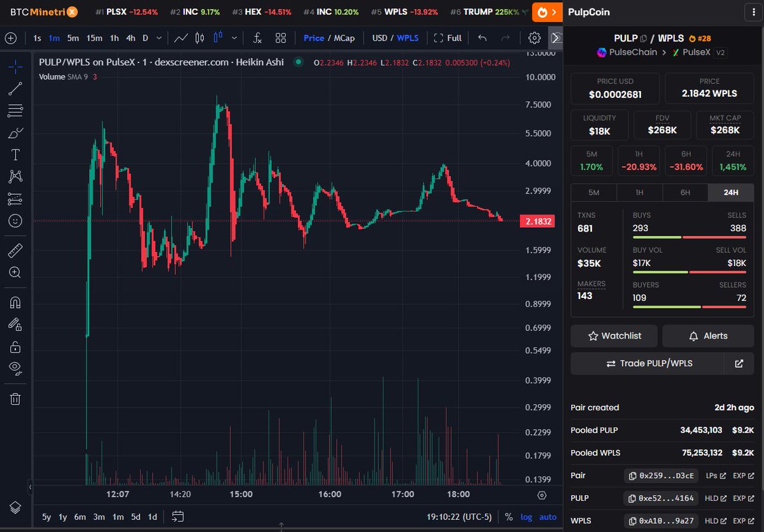Hide all drawings with eye icon
Viewport: 764px width, 532px height.
pyautogui.click(x=15, y=368)
